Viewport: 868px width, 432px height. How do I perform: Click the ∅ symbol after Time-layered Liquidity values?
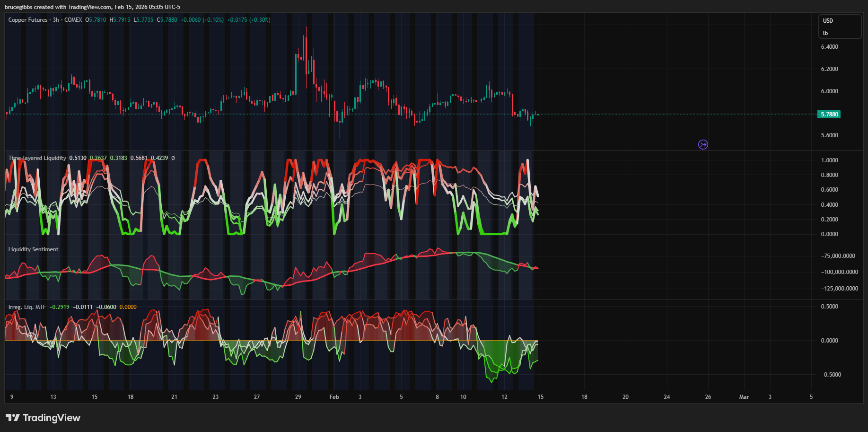pyautogui.click(x=173, y=158)
